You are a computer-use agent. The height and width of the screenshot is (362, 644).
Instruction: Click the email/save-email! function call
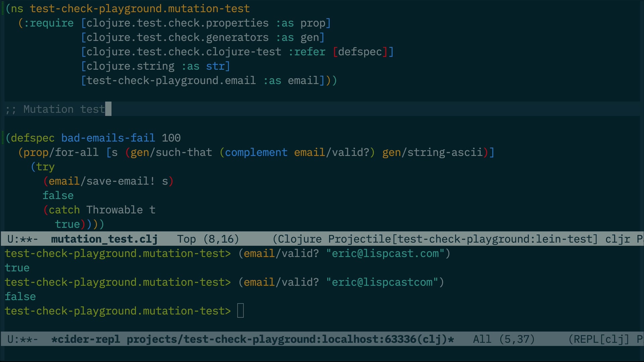tap(102, 181)
